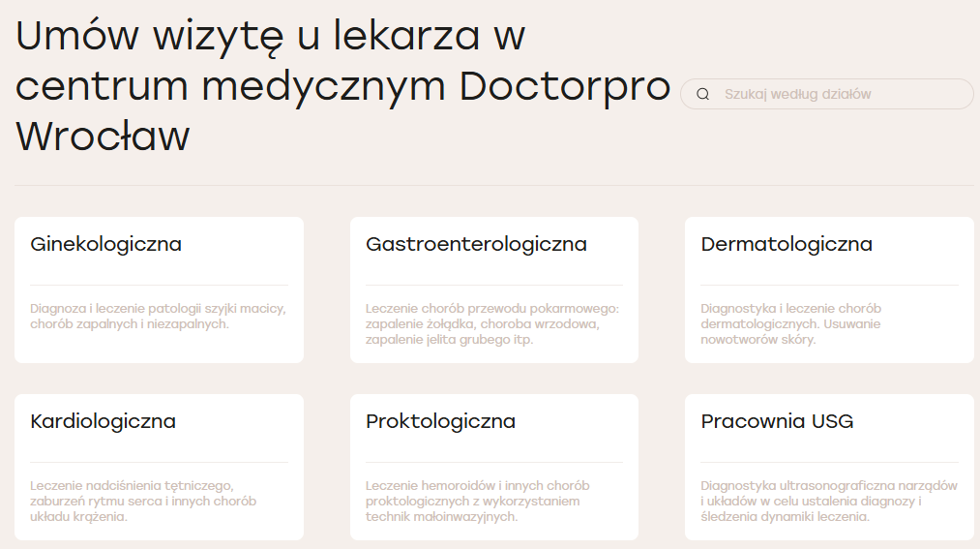Open the Pracownia USG card
Viewport: 980px width, 549px height.
(x=829, y=467)
